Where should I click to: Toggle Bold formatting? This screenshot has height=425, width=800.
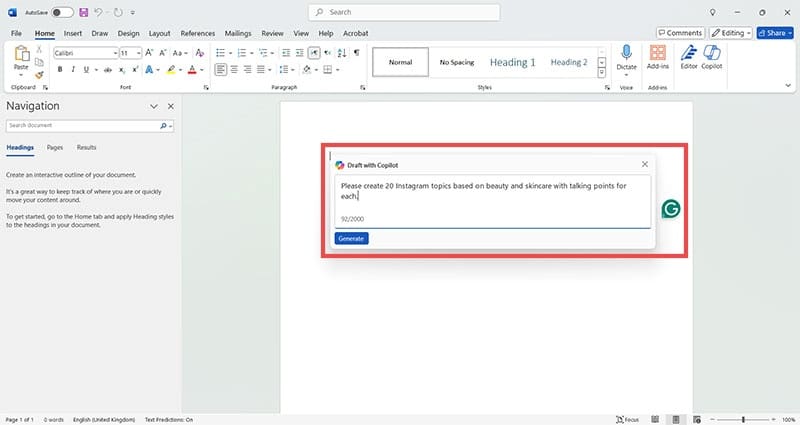tap(60, 69)
